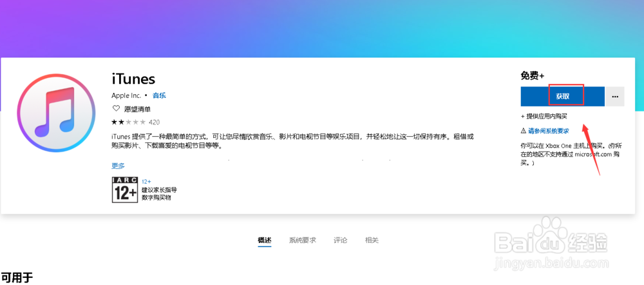
Task: Click the warning triangle icon beside system requirements
Action: click(x=523, y=131)
